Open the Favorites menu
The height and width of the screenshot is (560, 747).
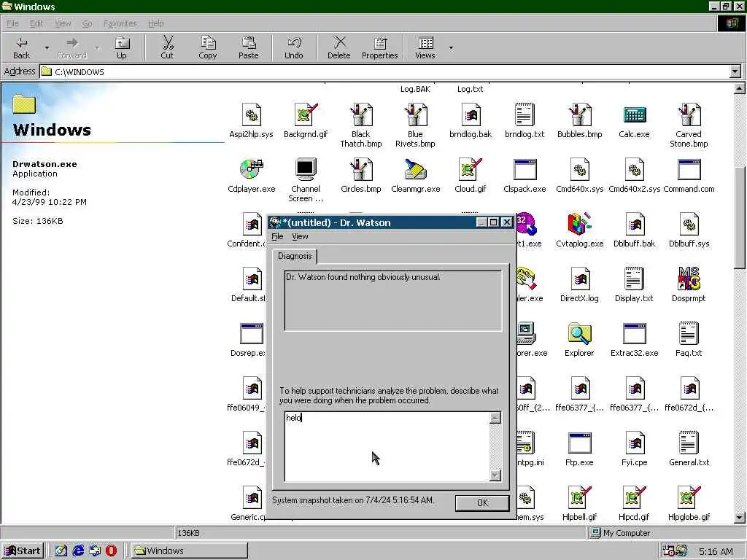pyautogui.click(x=120, y=23)
